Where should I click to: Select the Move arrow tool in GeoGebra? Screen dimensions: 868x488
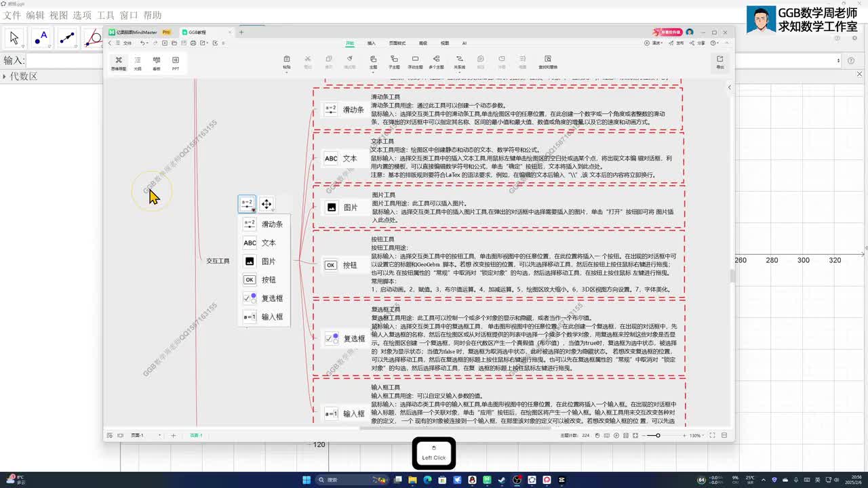(x=14, y=38)
